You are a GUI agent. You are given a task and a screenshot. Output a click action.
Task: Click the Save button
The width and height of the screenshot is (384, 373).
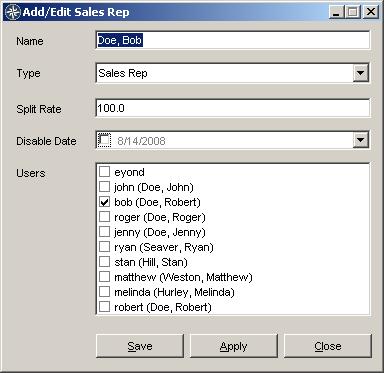(x=140, y=346)
